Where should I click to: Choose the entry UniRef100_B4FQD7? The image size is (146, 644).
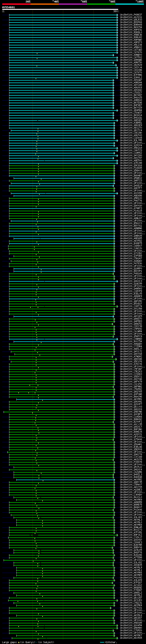point(131,105)
